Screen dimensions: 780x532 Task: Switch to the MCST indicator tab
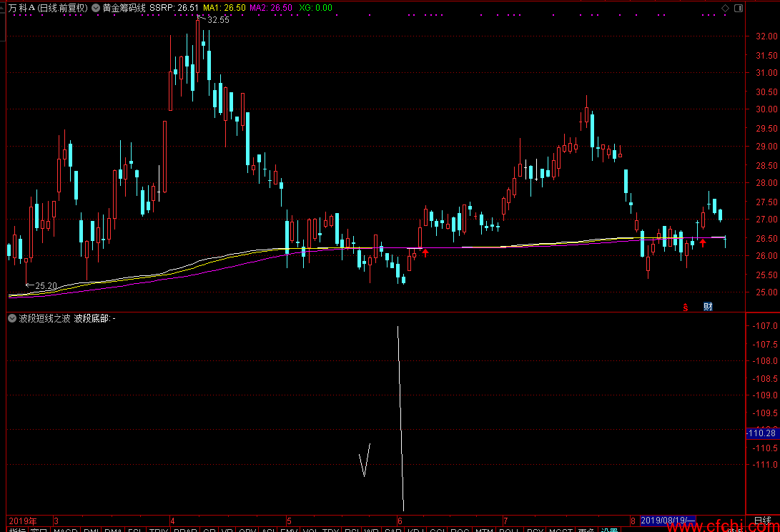click(561, 530)
